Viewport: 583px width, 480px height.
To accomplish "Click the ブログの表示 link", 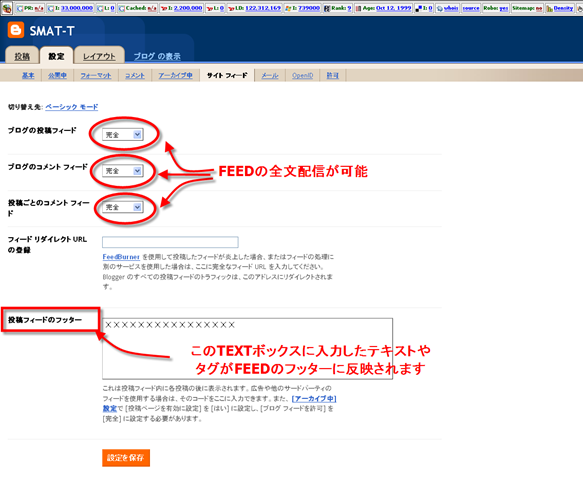I will pyautogui.click(x=157, y=56).
